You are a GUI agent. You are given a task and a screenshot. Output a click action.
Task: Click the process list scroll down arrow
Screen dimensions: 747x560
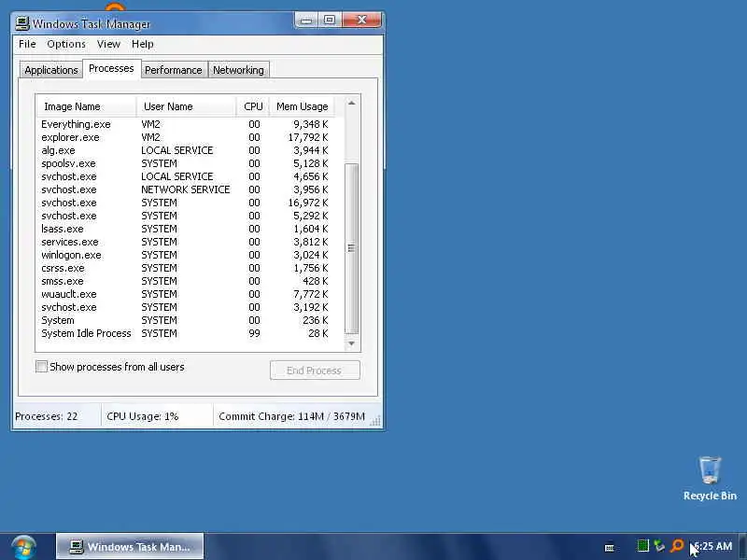[x=352, y=343]
